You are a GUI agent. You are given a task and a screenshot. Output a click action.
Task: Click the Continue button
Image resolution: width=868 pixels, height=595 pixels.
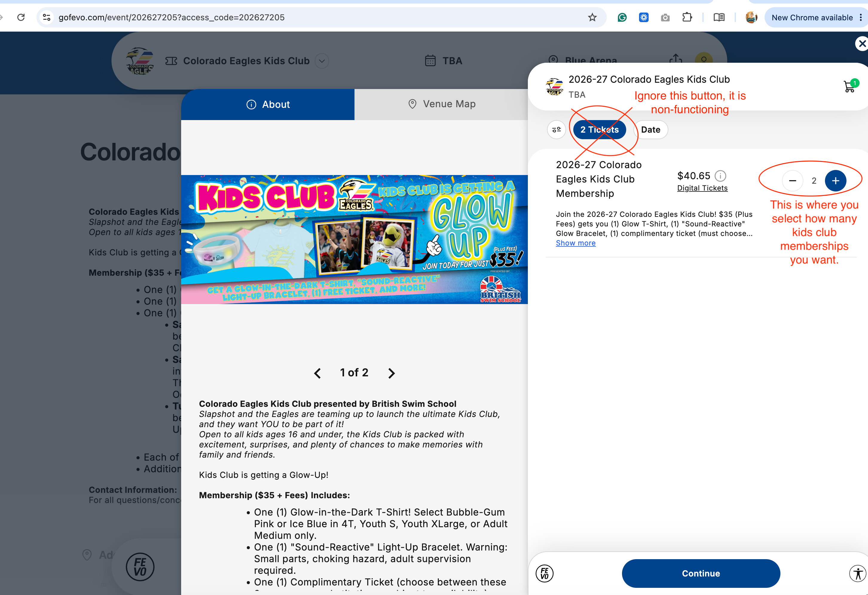tap(701, 573)
